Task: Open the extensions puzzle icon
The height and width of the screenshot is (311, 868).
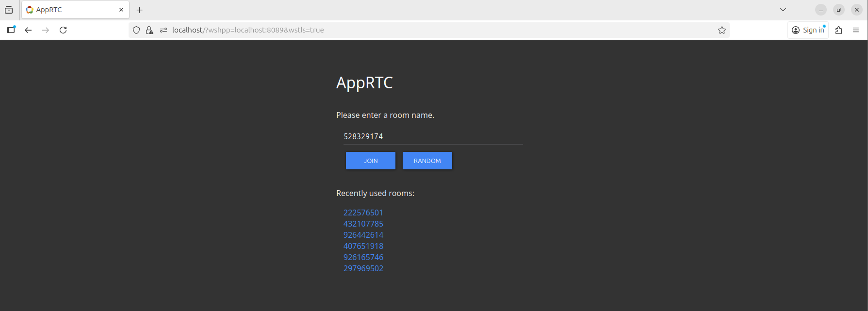Action: point(838,30)
